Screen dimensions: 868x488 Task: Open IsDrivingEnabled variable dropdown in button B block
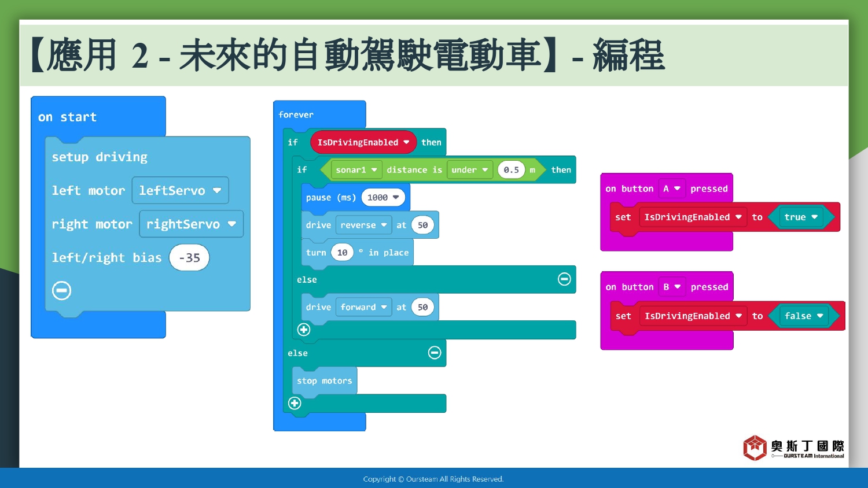[693, 316]
